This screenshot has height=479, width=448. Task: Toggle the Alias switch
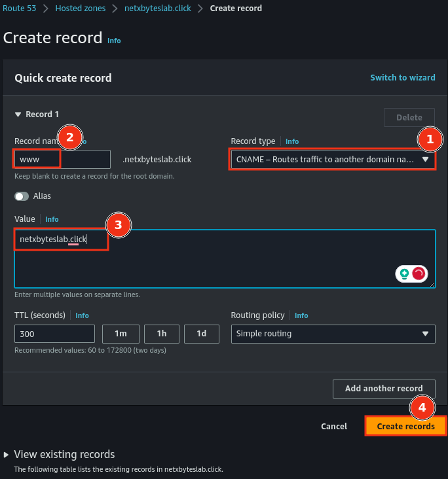pyautogui.click(x=22, y=196)
